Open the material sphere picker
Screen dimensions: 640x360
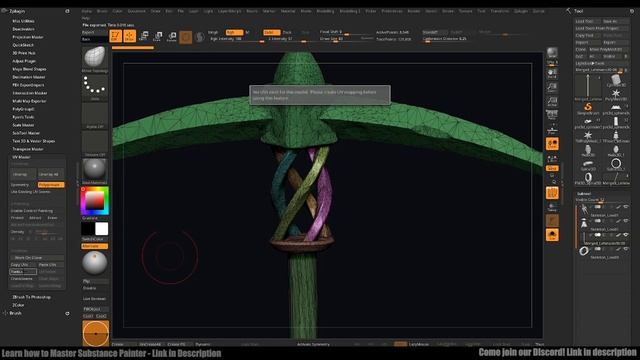[95, 170]
